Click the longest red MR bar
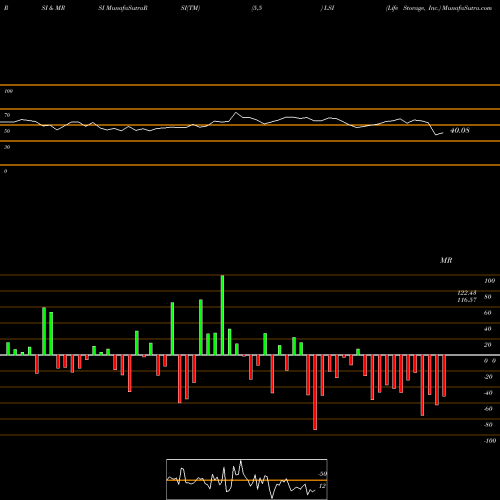This screenshot has width=500, height=500. point(315,392)
